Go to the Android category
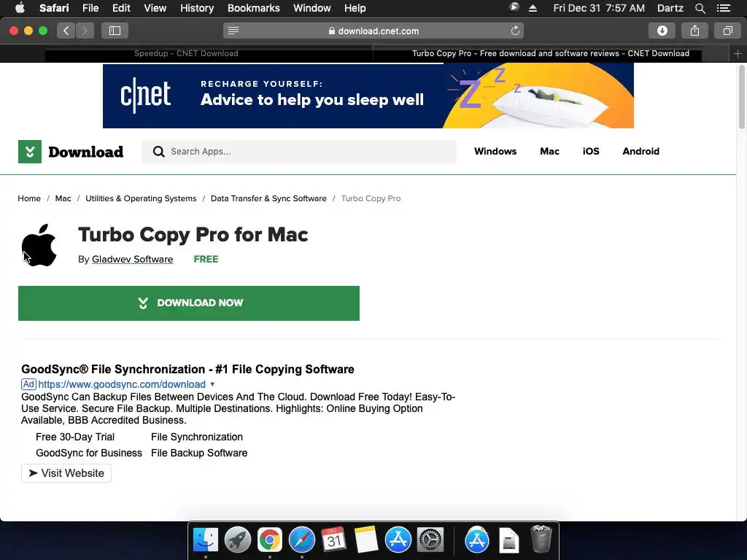The width and height of the screenshot is (747, 560). coord(640,152)
